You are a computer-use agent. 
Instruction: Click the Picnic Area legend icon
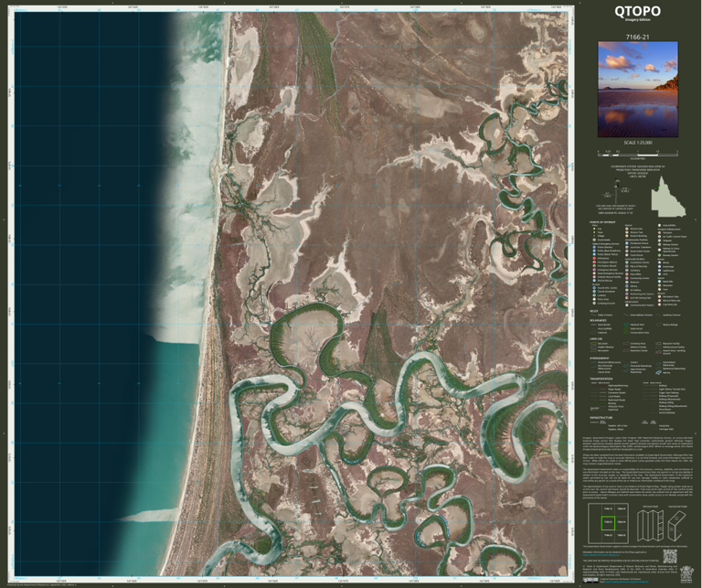coord(594,299)
